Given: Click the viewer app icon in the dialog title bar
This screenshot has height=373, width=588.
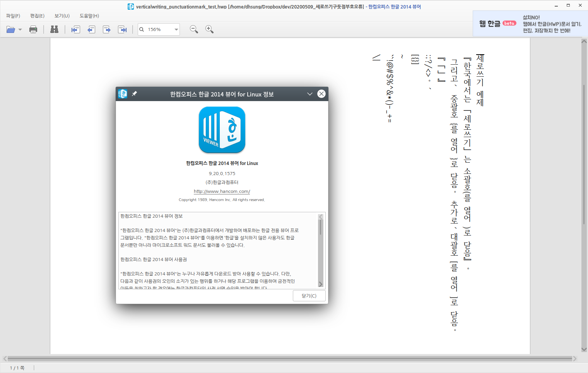Looking at the screenshot, I should tap(123, 94).
